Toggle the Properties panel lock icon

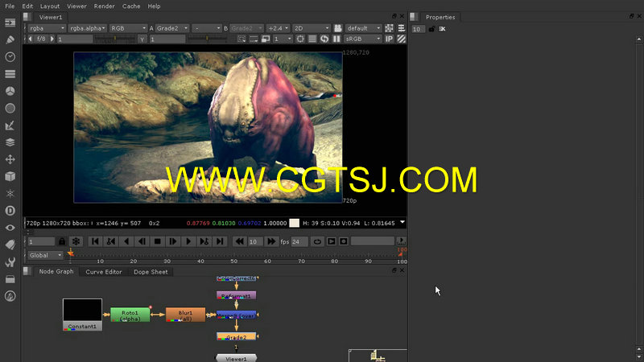coord(431,29)
